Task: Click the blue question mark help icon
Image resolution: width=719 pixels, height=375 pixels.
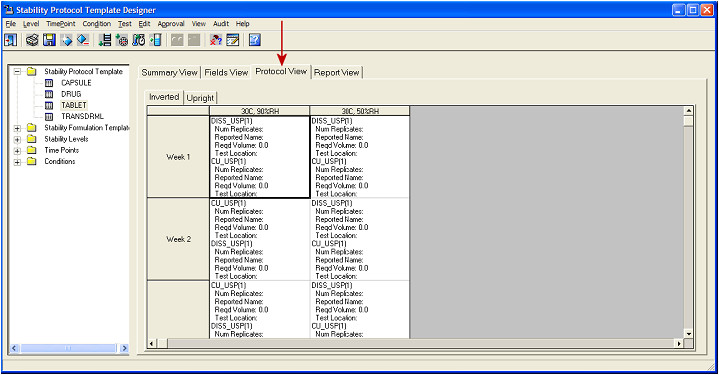Action: [255, 40]
